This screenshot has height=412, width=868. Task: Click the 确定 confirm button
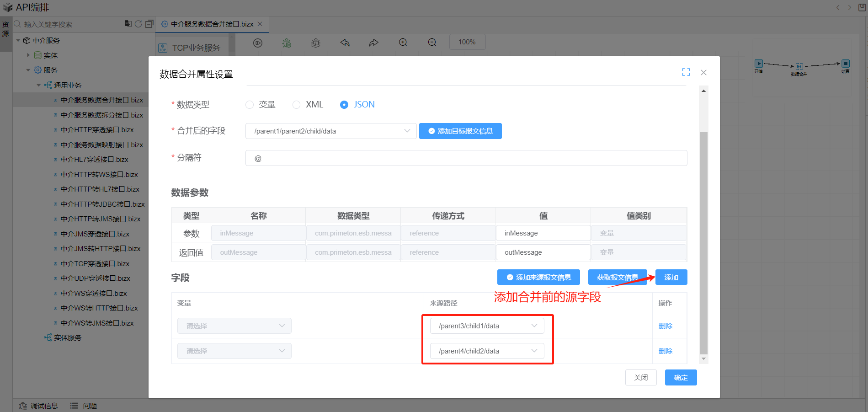point(681,378)
